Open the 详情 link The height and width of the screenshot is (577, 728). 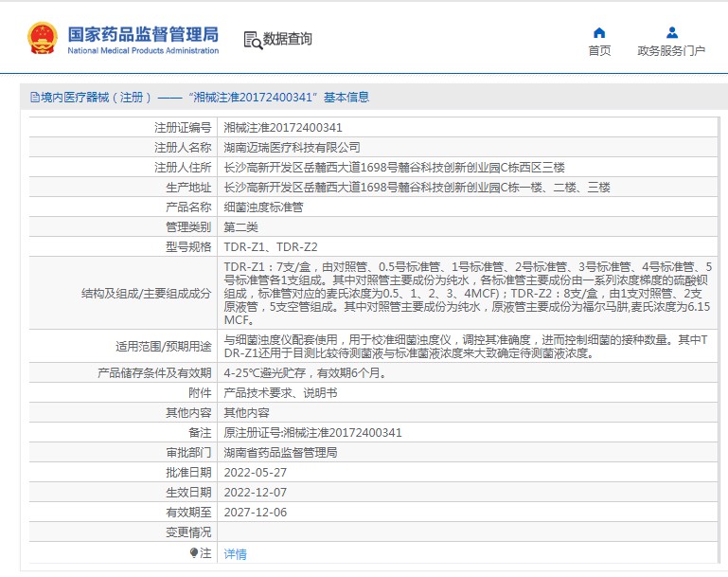click(x=235, y=553)
